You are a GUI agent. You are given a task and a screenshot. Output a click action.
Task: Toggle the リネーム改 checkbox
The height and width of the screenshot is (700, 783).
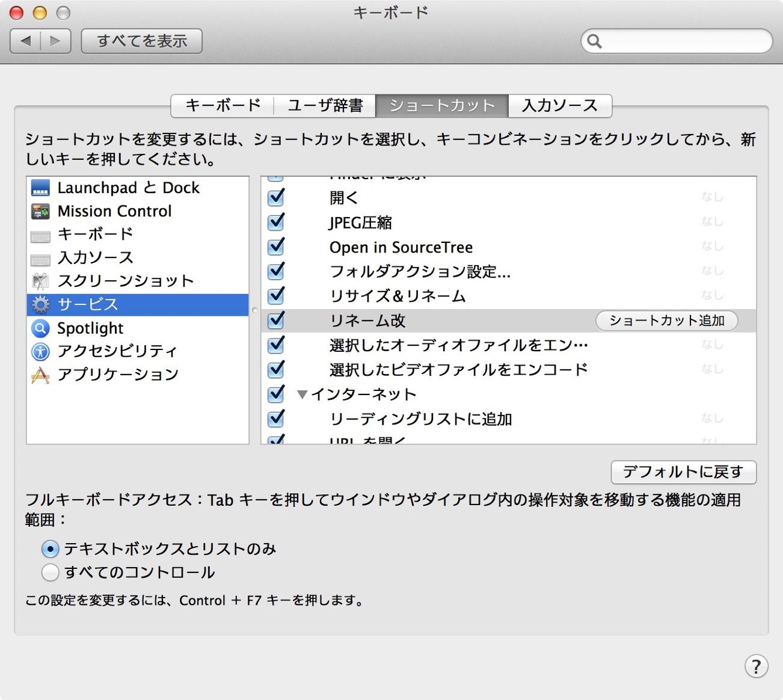[276, 321]
